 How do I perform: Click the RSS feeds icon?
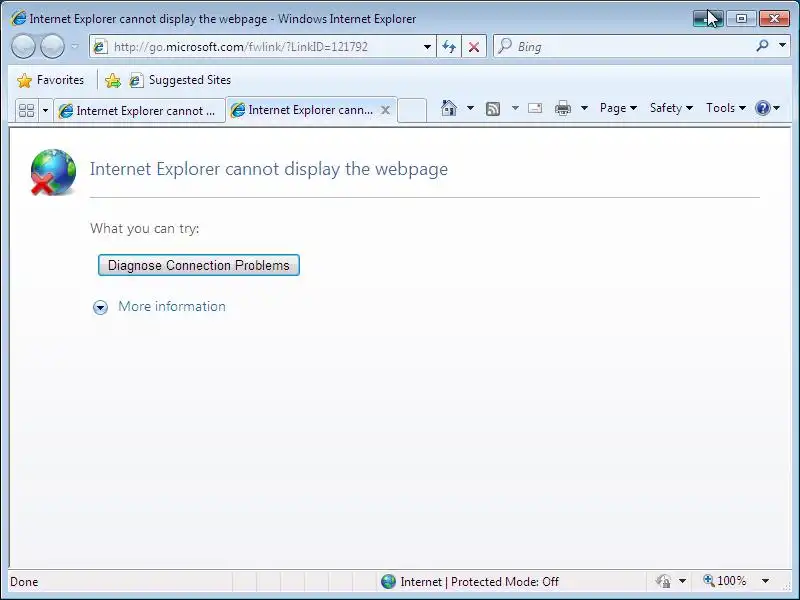[493, 109]
